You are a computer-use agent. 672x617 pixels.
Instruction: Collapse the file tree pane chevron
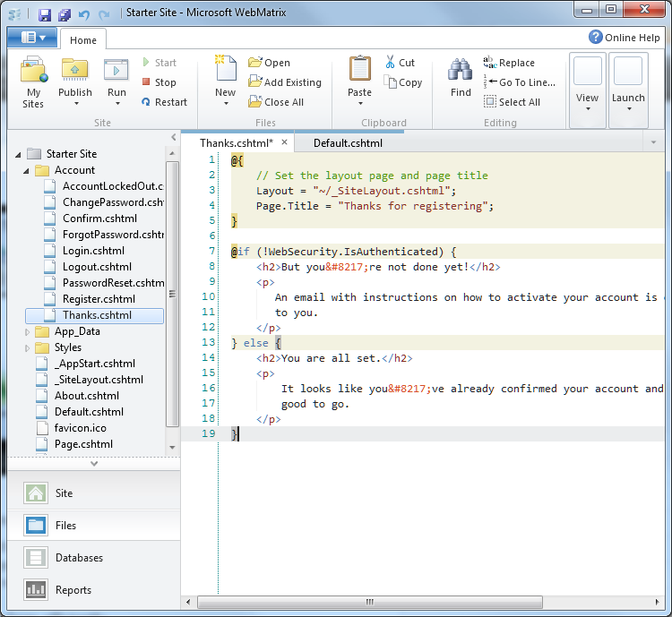(x=174, y=137)
